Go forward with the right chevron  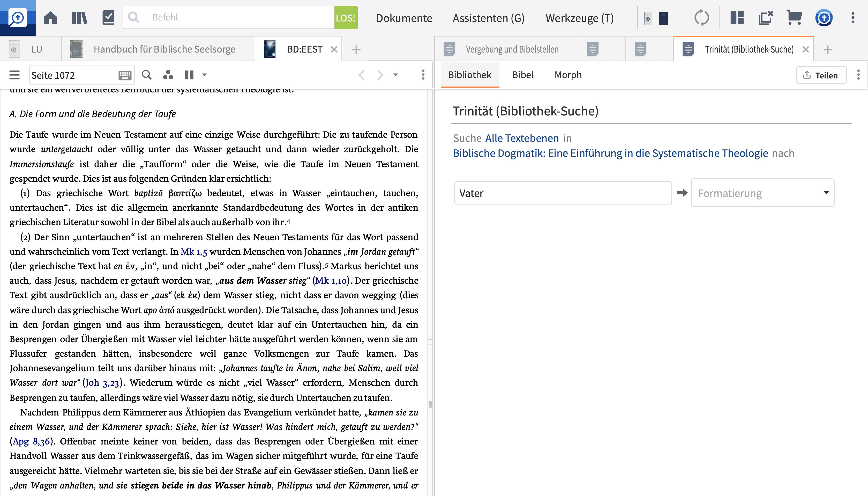point(380,75)
